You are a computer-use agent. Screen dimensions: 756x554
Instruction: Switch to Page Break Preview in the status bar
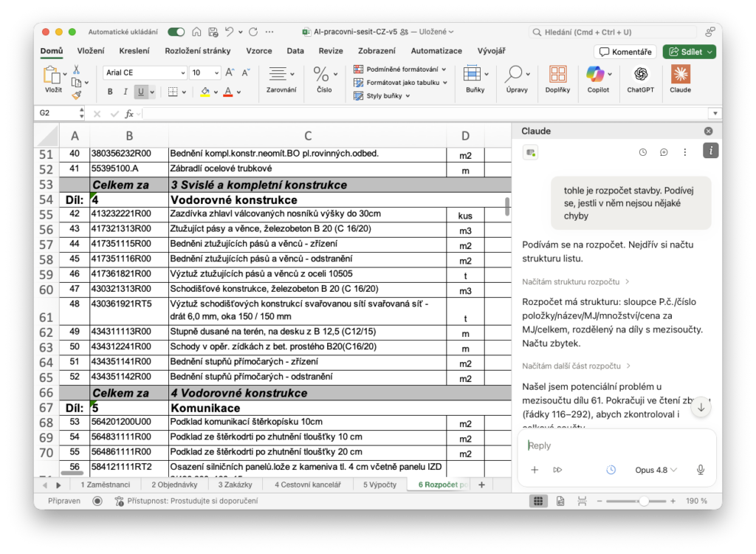click(582, 501)
